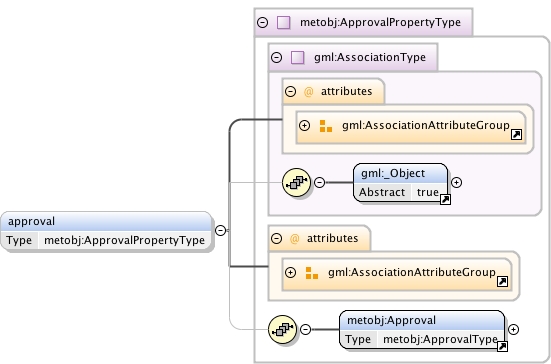Click the @ icon of lower attributes
This screenshot has width=551, height=364.
(294, 239)
